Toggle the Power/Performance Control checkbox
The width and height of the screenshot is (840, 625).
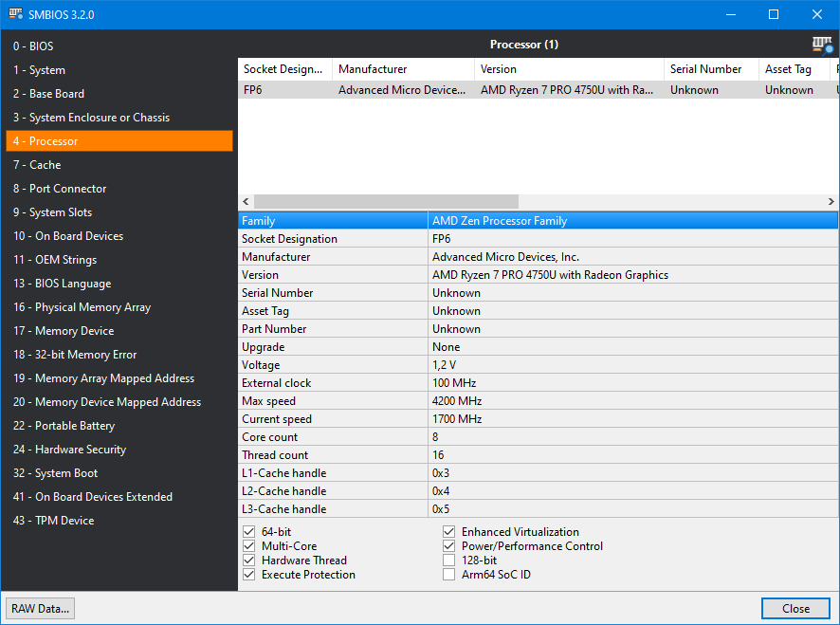pos(449,546)
